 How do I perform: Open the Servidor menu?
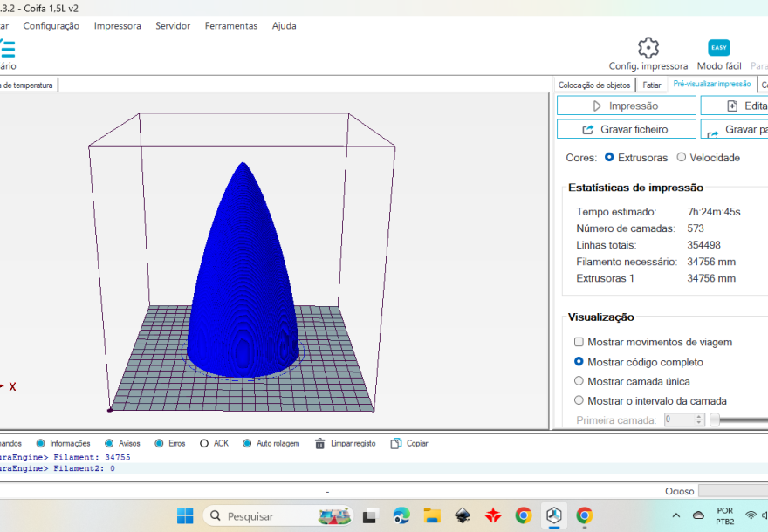tap(173, 26)
